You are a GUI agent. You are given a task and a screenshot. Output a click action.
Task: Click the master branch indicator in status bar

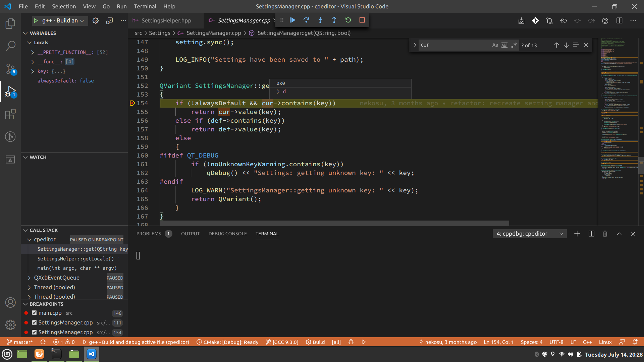(20, 342)
